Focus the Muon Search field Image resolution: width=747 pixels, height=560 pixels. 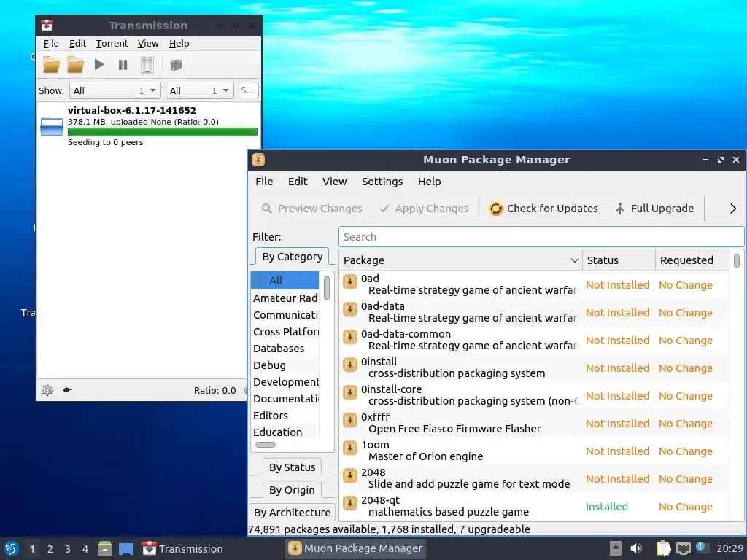(x=541, y=237)
